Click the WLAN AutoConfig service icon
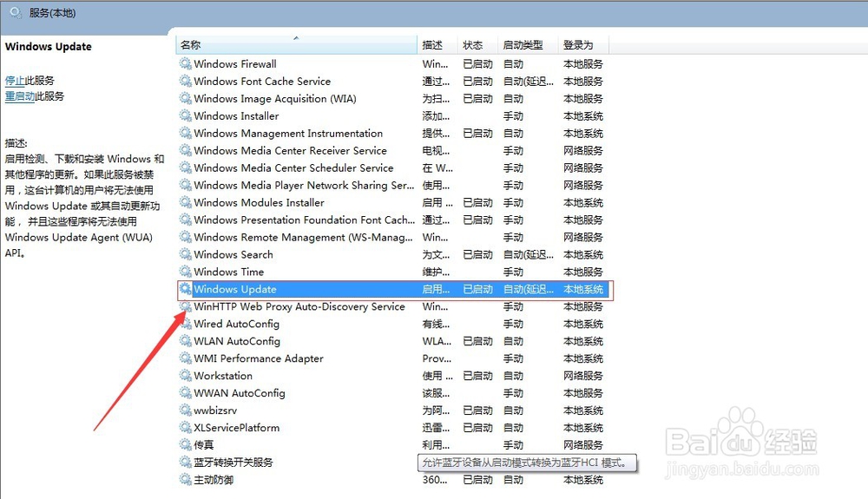 click(185, 341)
